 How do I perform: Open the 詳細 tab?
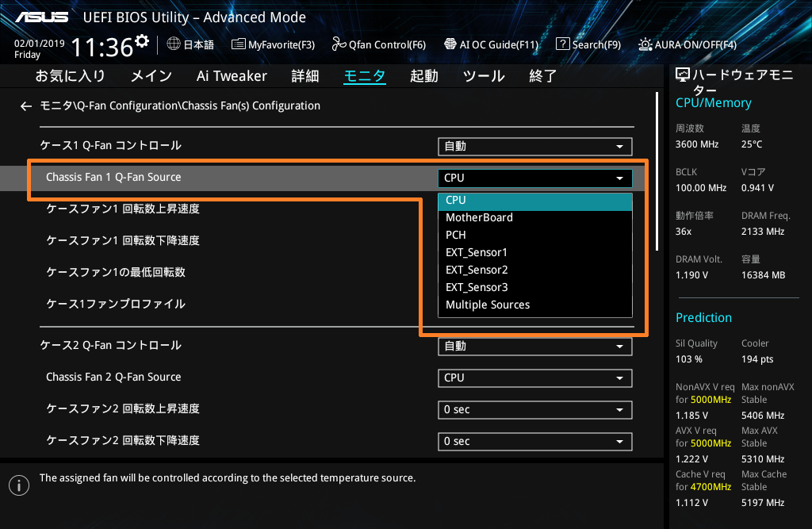(305, 76)
